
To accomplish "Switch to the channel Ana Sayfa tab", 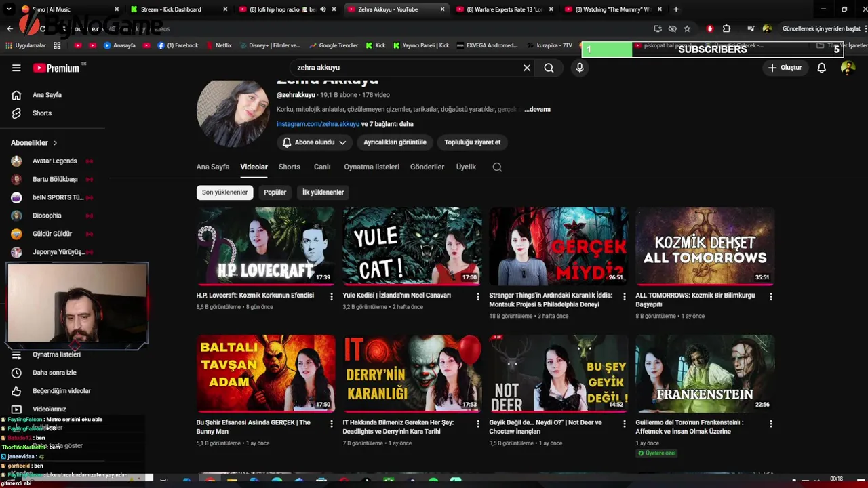I will (x=213, y=167).
